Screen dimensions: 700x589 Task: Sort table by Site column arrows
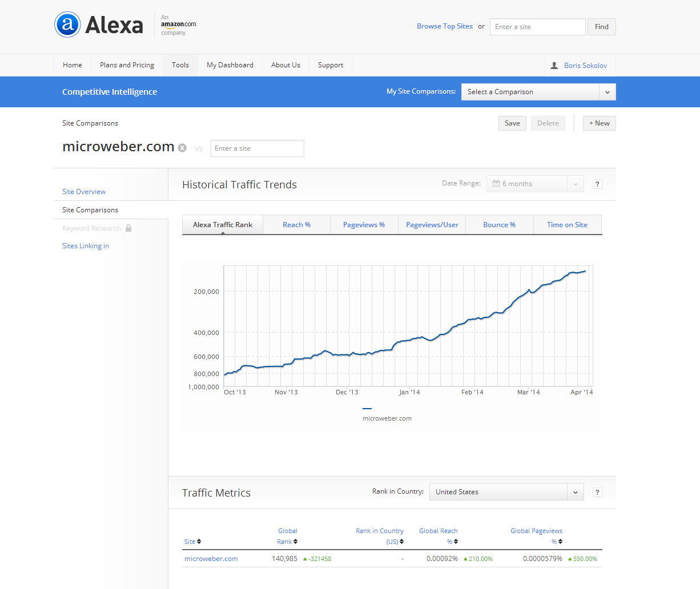(199, 542)
